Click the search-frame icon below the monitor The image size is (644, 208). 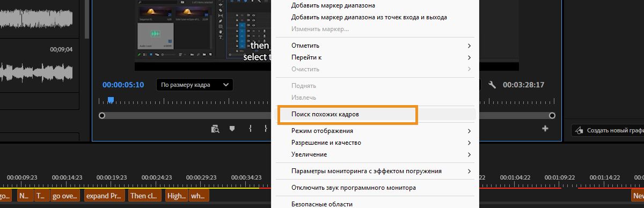point(215,129)
